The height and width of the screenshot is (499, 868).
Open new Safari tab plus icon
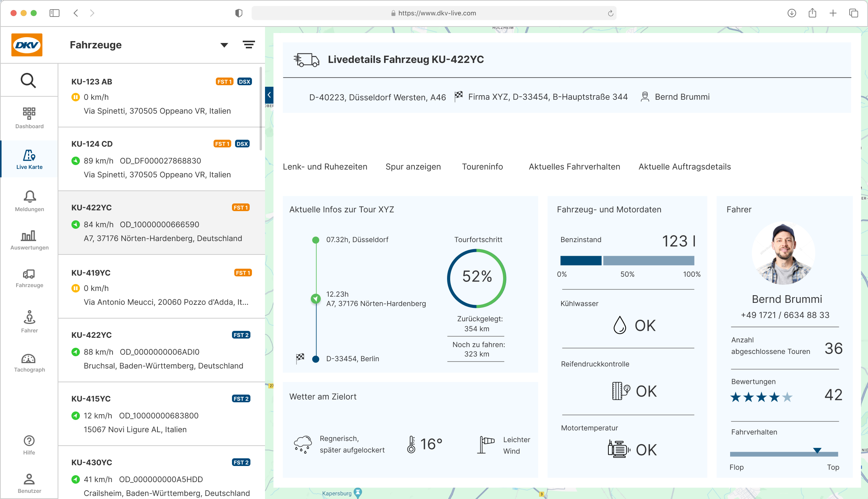[x=833, y=13]
